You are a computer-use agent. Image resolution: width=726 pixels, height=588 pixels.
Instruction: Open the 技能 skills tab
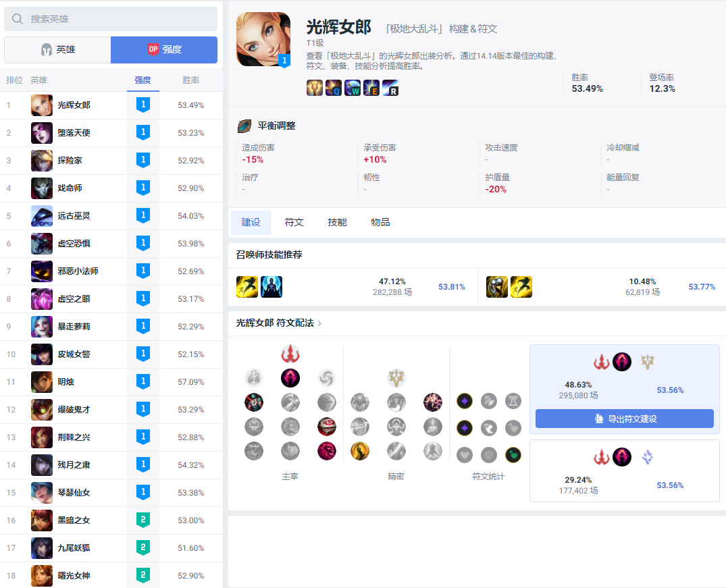(x=337, y=222)
